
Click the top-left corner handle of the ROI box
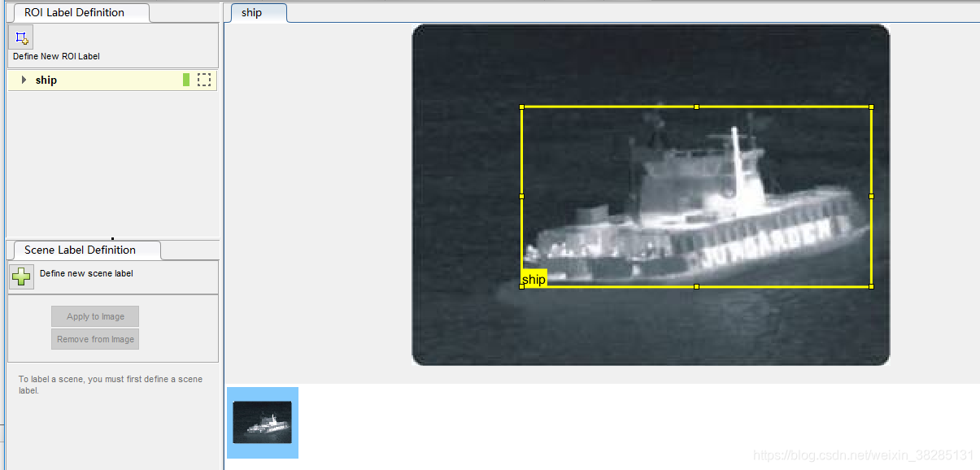click(521, 107)
